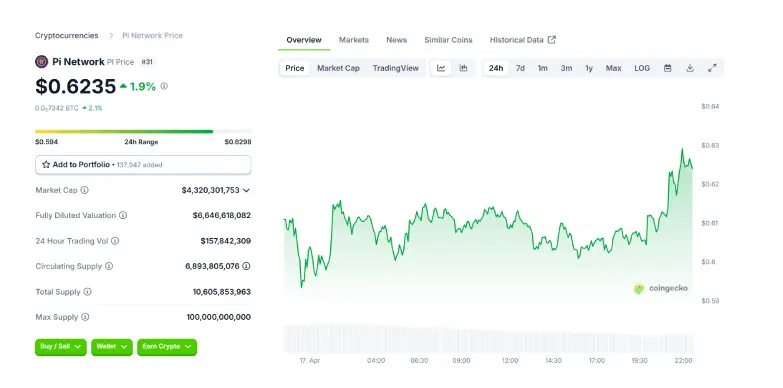Viewport: 783px width, 388px height.
Task: Click the 17. Apr date label
Action: tap(310, 361)
